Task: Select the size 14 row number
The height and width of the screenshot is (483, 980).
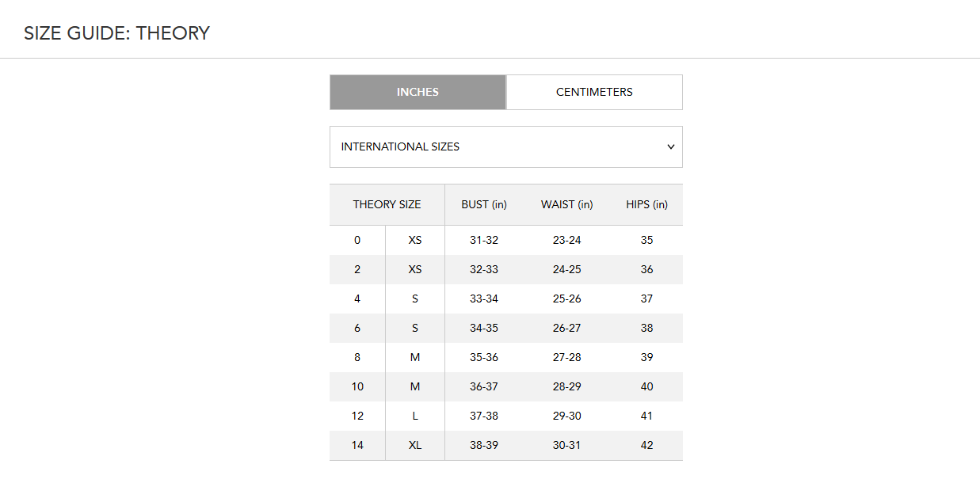Action: (357, 445)
